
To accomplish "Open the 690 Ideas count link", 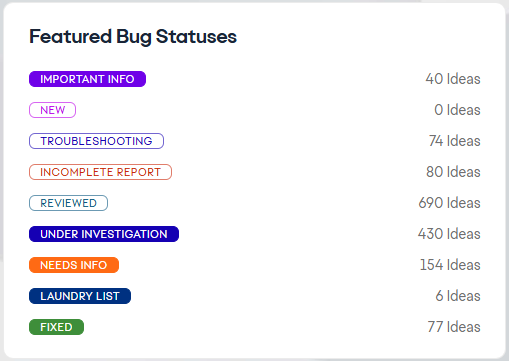I will pyautogui.click(x=449, y=203).
